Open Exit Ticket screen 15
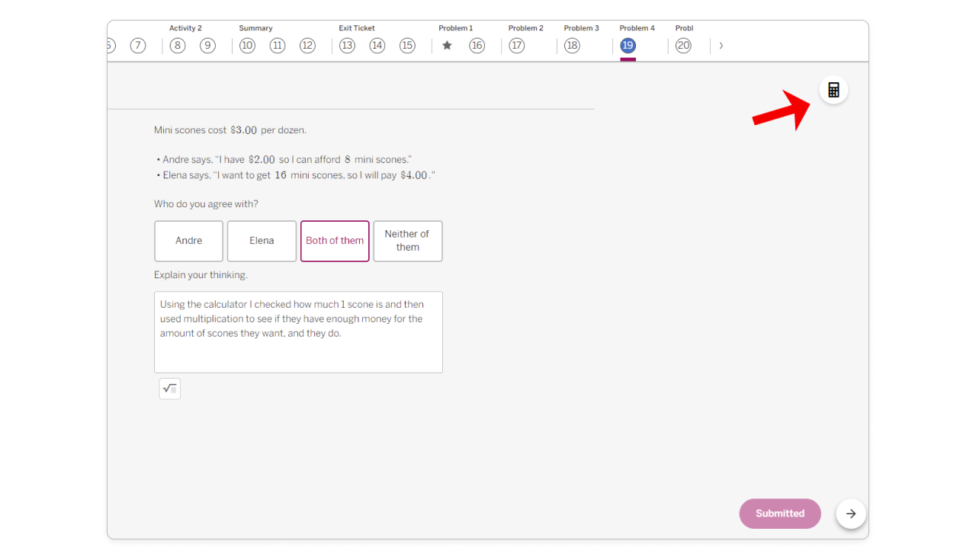Image resolution: width=976 pixels, height=560 pixels. 407,46
